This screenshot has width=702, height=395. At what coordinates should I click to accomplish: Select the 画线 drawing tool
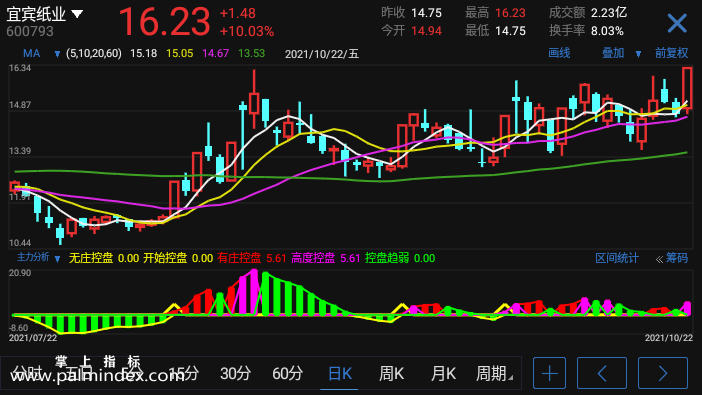(x=559, y=53)
